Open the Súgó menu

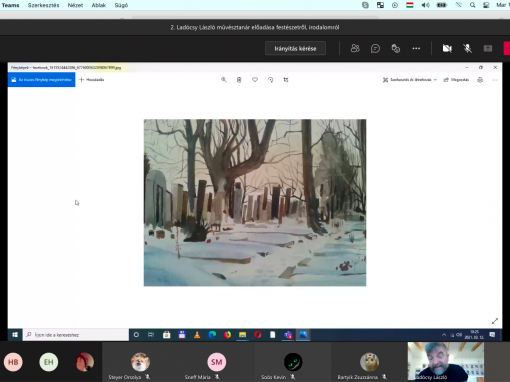(x=121, y=5)
